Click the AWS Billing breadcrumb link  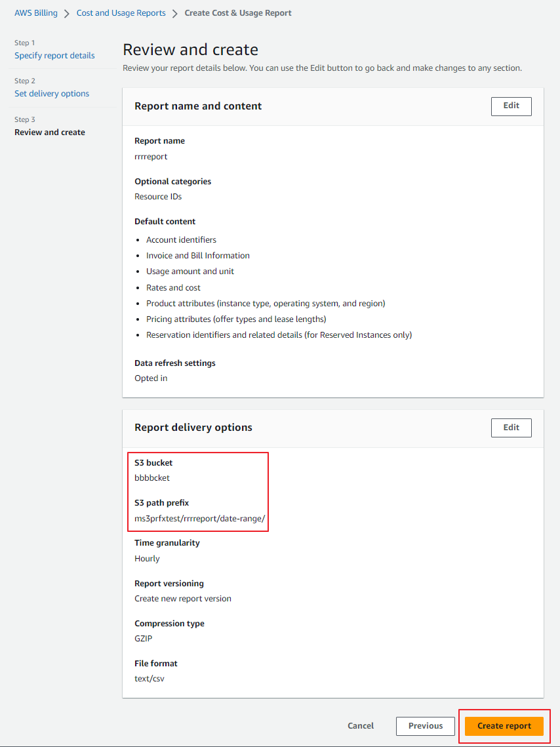click(36, 13)
